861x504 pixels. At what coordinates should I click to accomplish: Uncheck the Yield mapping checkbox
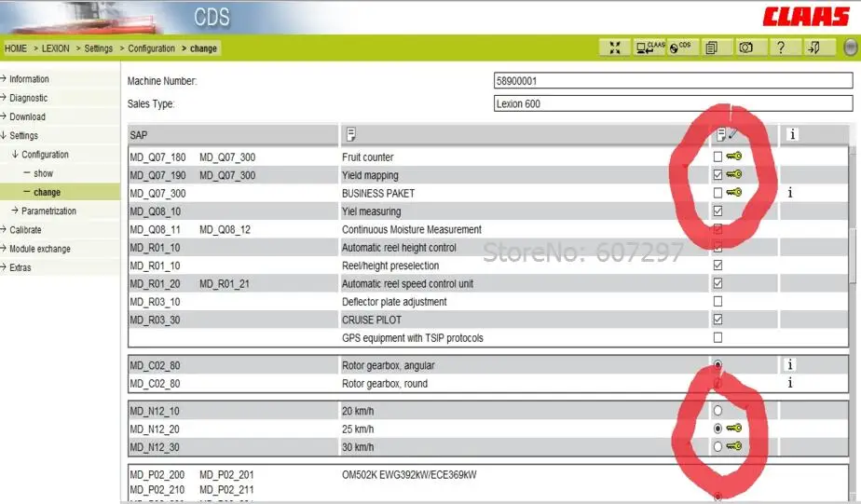pyautogui.click(x=717, y=174)
